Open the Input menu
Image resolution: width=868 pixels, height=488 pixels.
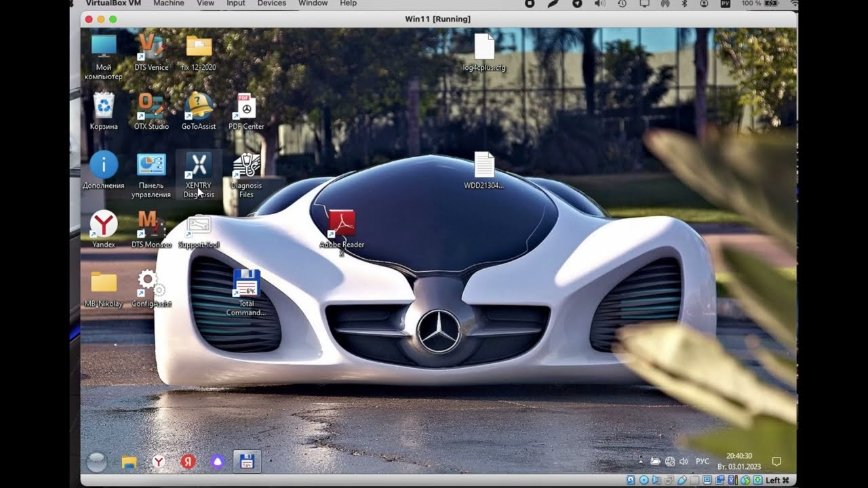(x=236, y=3)
